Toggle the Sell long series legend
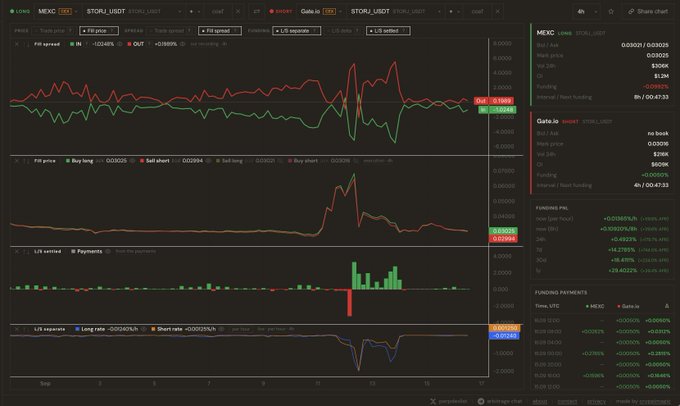This screenshot has height=406, width=680. 229,161
